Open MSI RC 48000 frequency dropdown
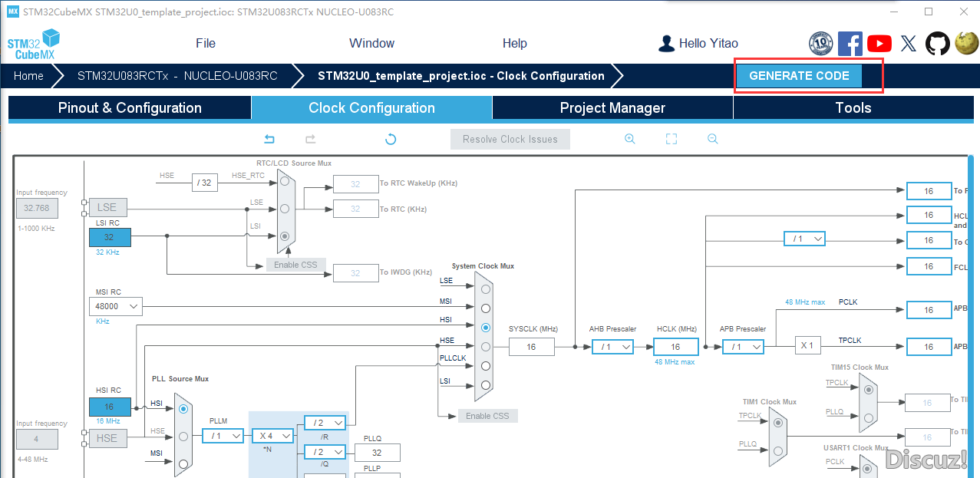Screen dimensions: 980x478 [115, 306]
